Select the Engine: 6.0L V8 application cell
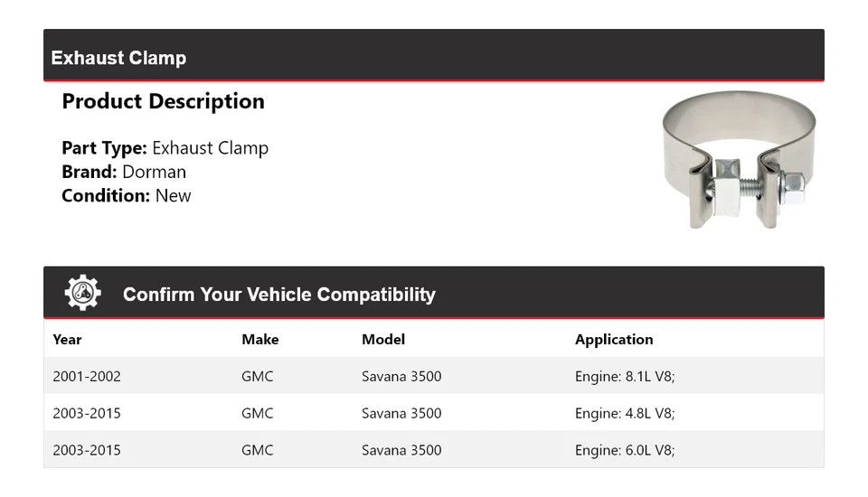 point(625,450)
